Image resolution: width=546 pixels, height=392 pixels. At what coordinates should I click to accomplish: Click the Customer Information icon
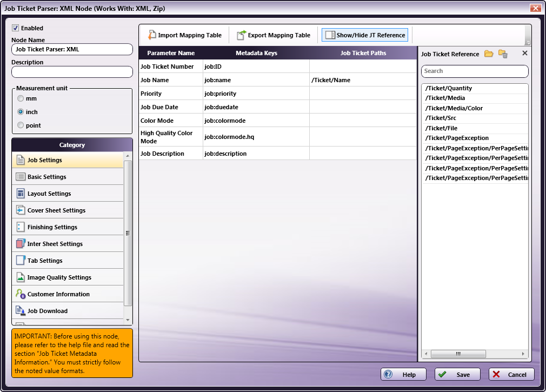click(x=21, y=294)
